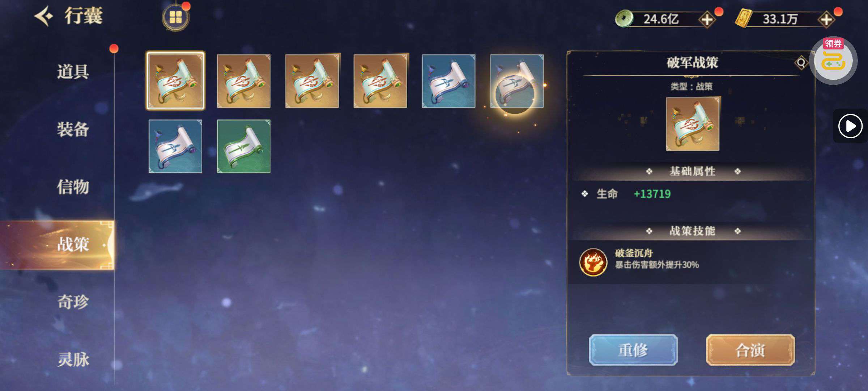Tap the circular play button at right edge

click(x=850, y=126)
